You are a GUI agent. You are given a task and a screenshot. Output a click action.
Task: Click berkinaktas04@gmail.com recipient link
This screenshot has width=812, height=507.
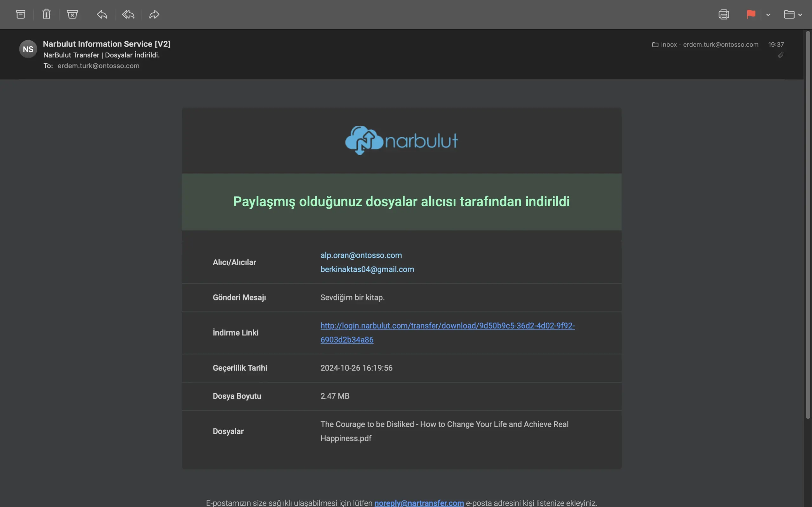point(367,269)
